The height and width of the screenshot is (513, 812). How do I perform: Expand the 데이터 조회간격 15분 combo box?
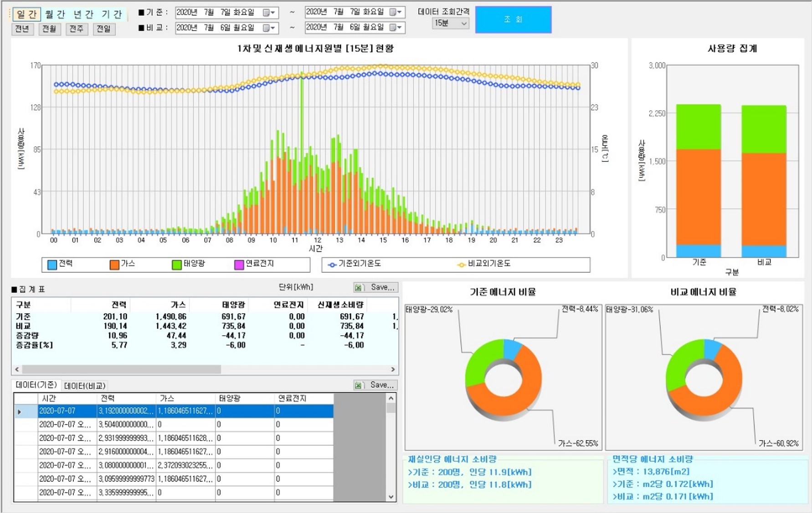463,23
